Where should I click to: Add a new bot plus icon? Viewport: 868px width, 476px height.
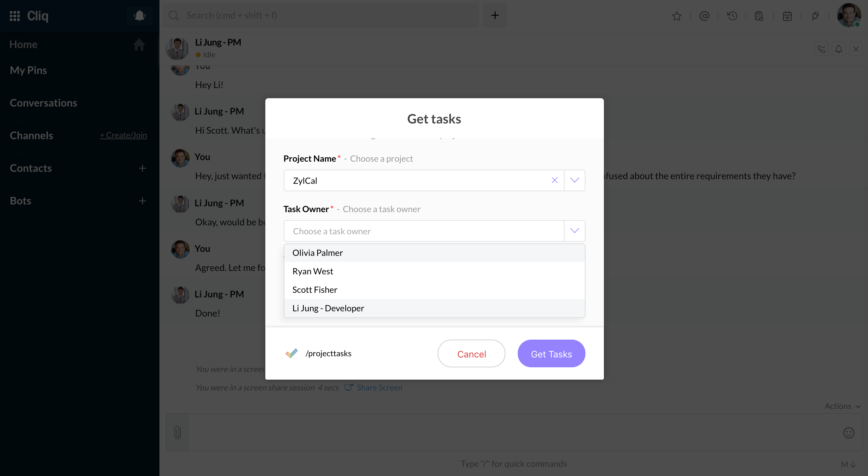[142, 201]
